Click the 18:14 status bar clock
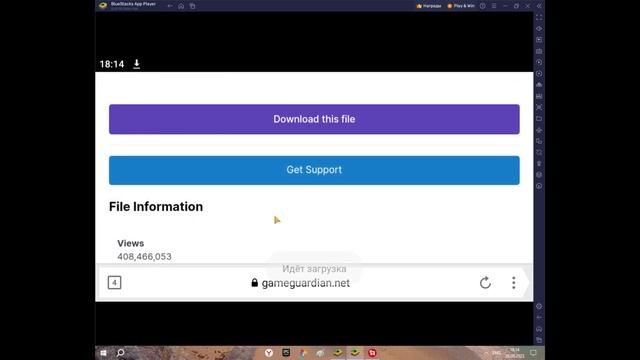Image resolution: width=640 pixels, height=360 pixels. (x=112, y=64)
